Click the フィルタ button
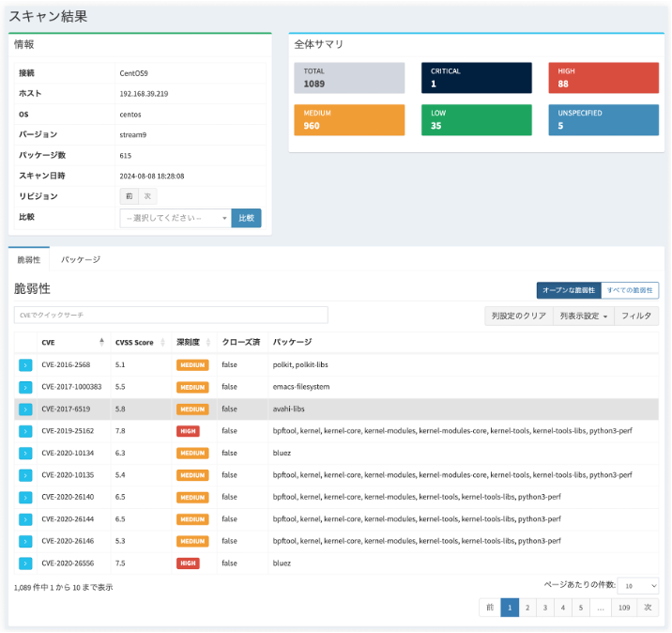This screenshot has height=633, width=672. coord(636,316)
